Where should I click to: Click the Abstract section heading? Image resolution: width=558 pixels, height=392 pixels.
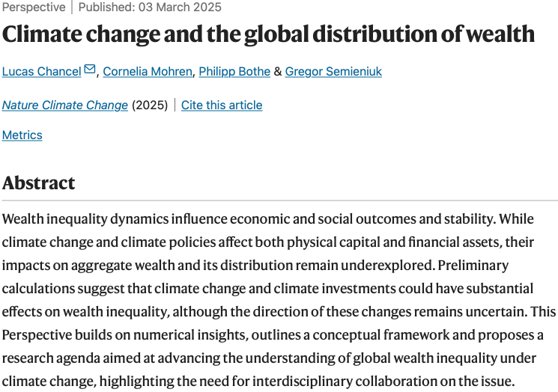(39, 183)
